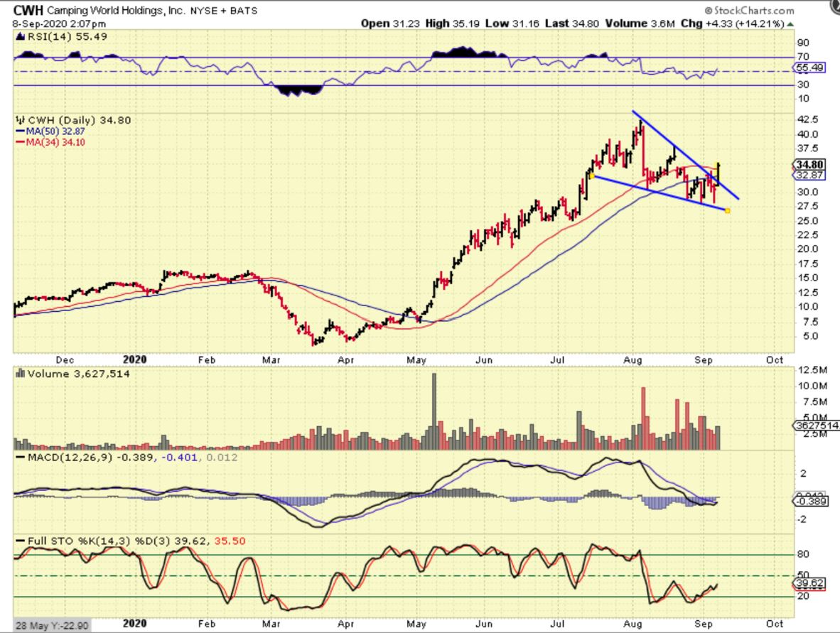Click the Oct label on bottom date axis

(775, 624)
